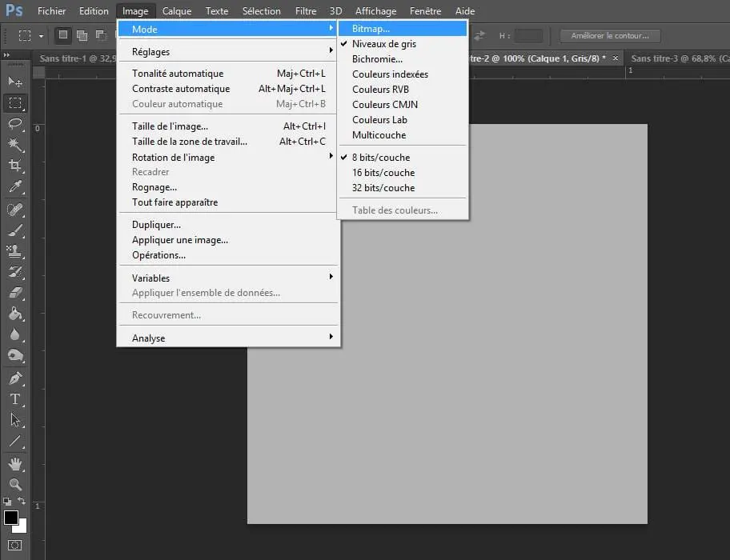Select the Blur tool

tap(15, 335)
